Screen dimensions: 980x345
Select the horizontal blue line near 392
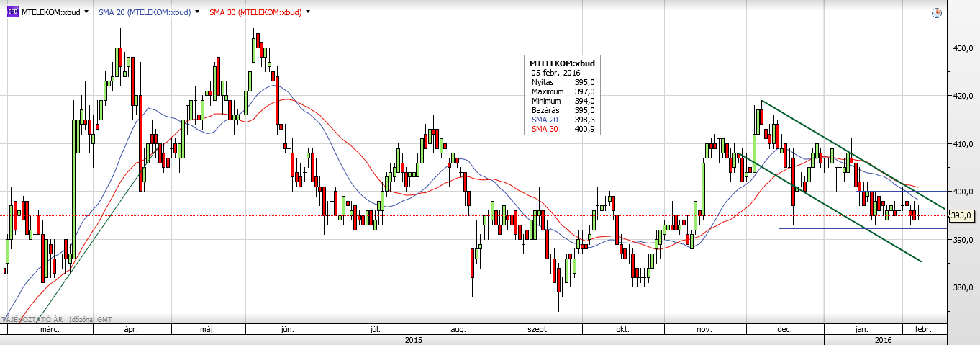click(x=863, y=228)
